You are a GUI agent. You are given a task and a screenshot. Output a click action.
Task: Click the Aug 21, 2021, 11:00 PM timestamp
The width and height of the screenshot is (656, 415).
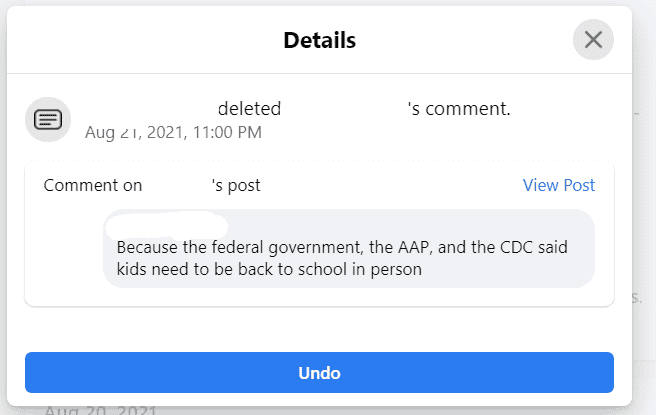173,131
